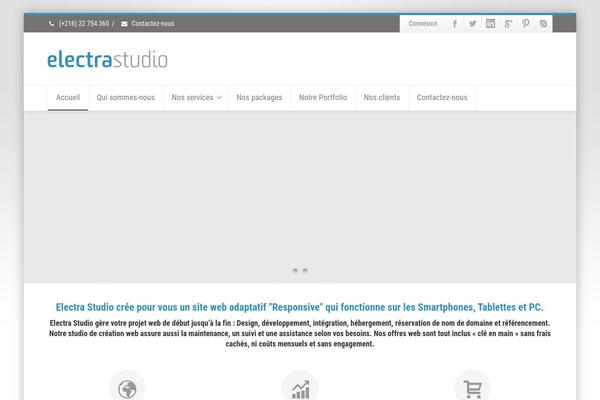Open the Twitter social icon
The height and width of the screenshot is (400, 600).
click(473, 24)
